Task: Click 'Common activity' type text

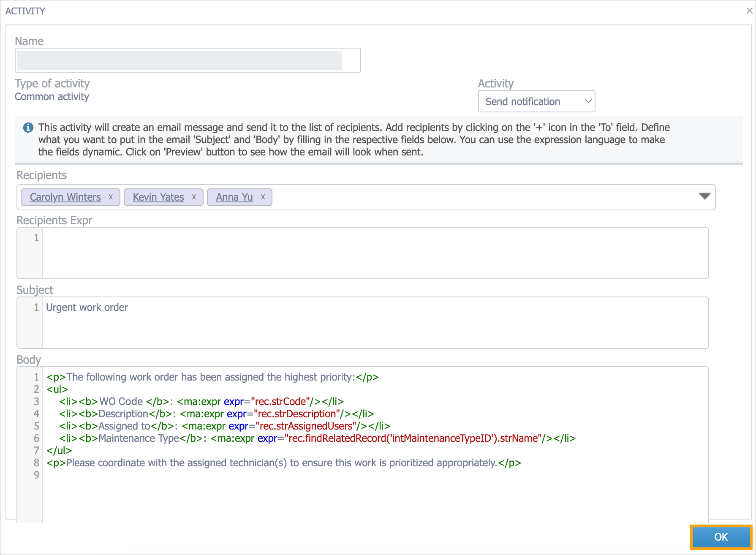Action: point(52,97)
